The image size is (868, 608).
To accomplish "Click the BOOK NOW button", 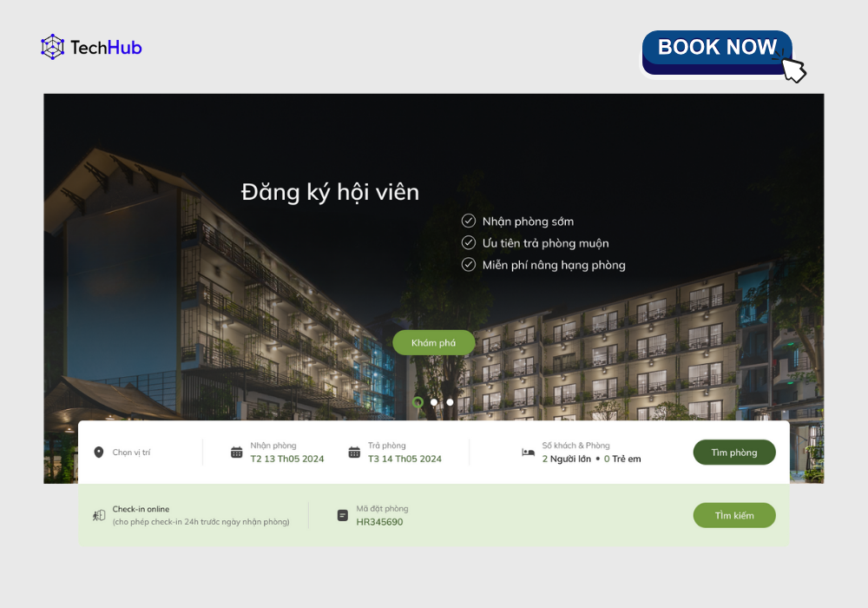I will (x=717, y=53).
